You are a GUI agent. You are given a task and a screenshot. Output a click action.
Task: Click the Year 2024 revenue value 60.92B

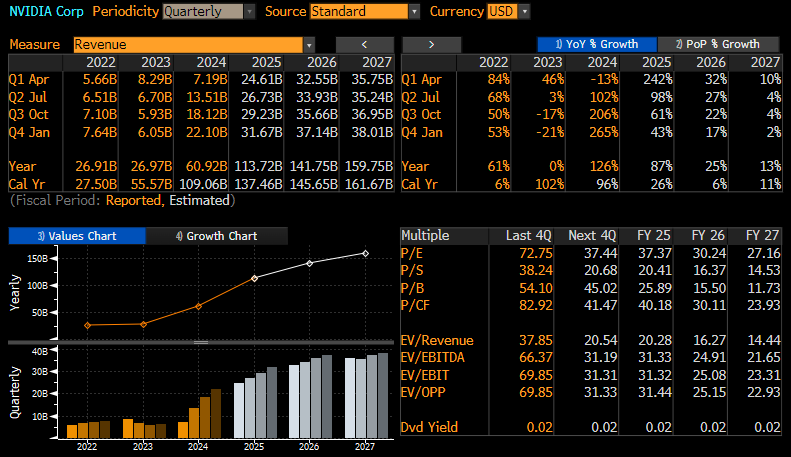point(203,165)
